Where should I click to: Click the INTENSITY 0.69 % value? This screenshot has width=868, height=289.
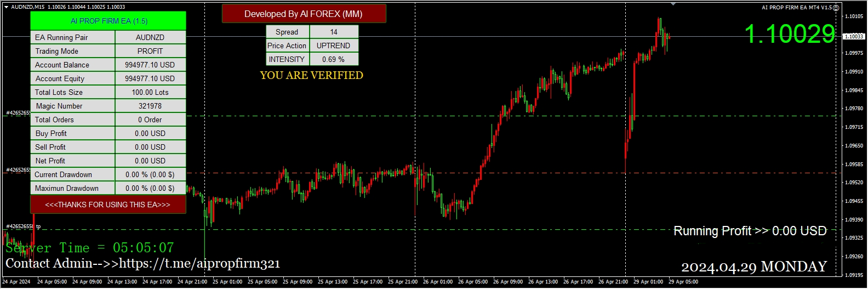click(x=334, y=59)
